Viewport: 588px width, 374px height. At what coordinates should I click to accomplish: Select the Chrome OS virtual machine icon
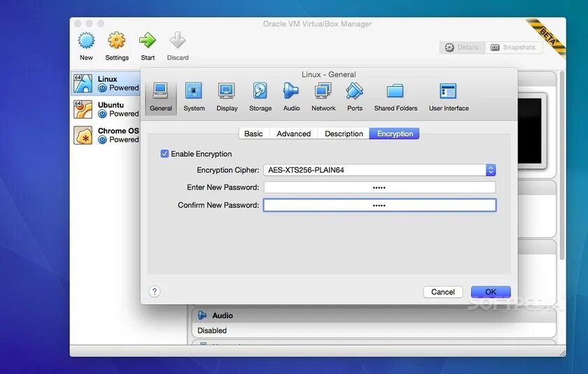(x=83, y=135)
